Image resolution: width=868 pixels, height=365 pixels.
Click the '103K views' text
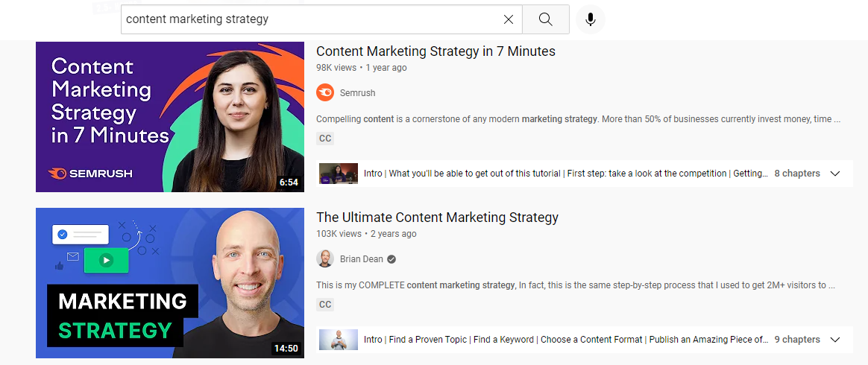339,233
